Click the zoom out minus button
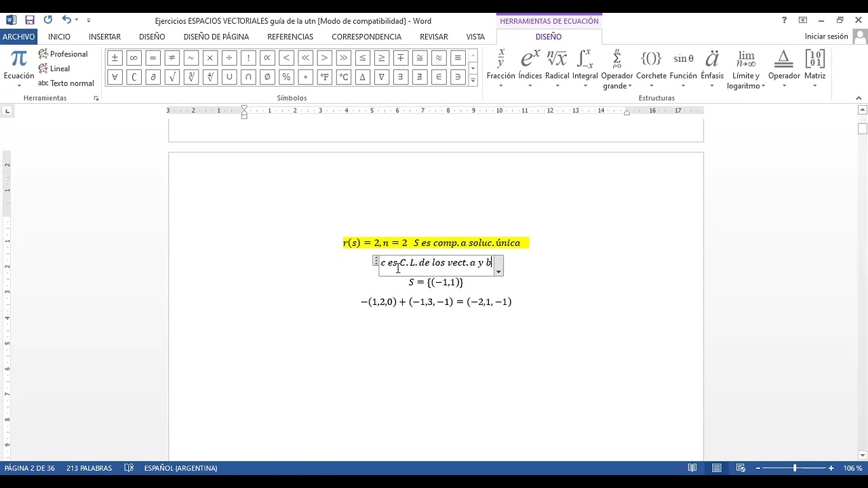Viewport: 868px width, 488px height. [x=758, y=468]
